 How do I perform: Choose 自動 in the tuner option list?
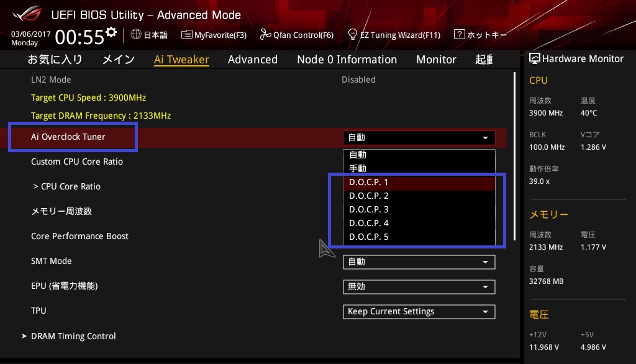tap(419, 155)
